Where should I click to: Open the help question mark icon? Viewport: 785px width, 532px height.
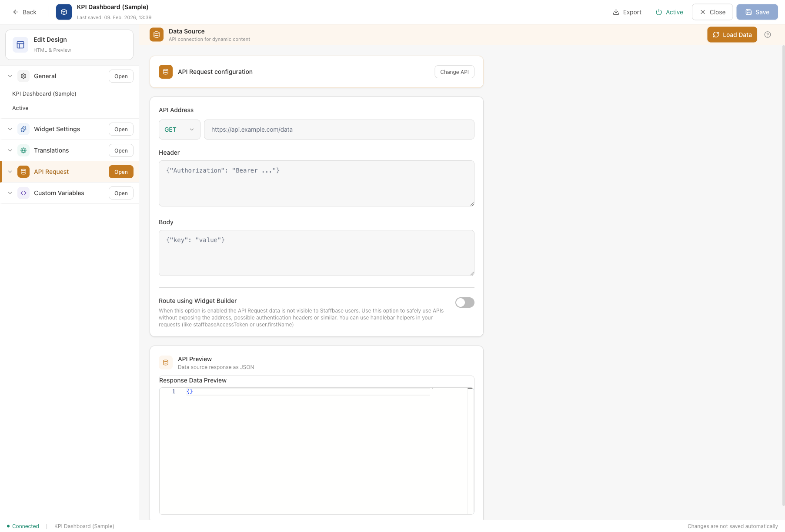pos(768,34)
